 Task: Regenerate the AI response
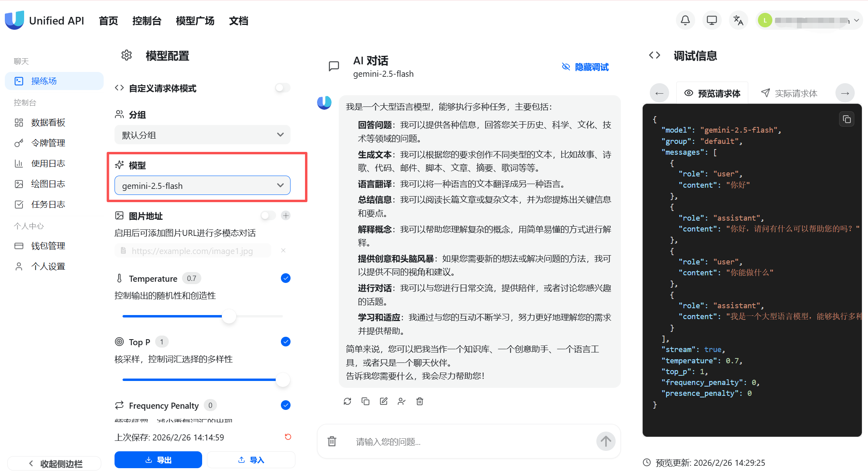(x=348, y=401)
